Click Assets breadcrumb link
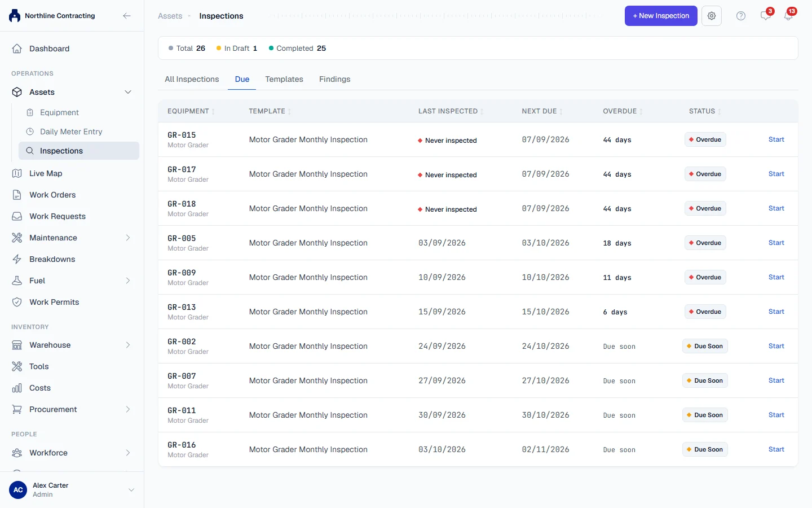The width and height of the screenshot is (812, 508). point(170,16)
